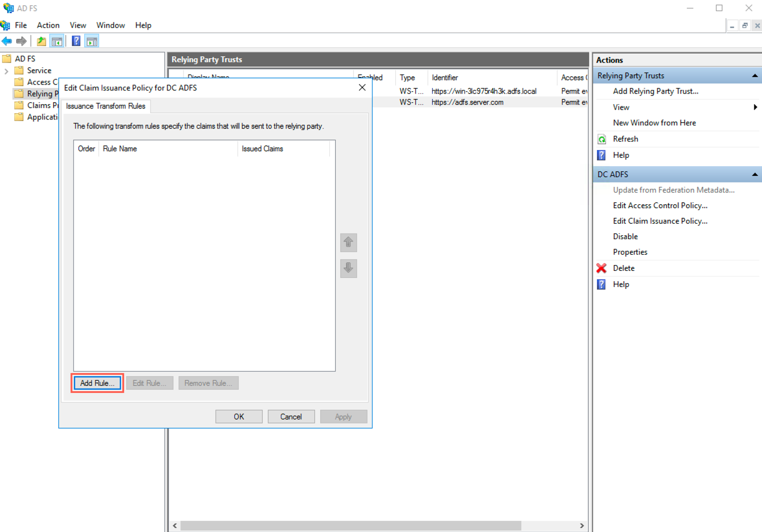This screenshot has height=532, width=762.
Task: Click the Delete red X icon
Action: [x=602, y=268]
